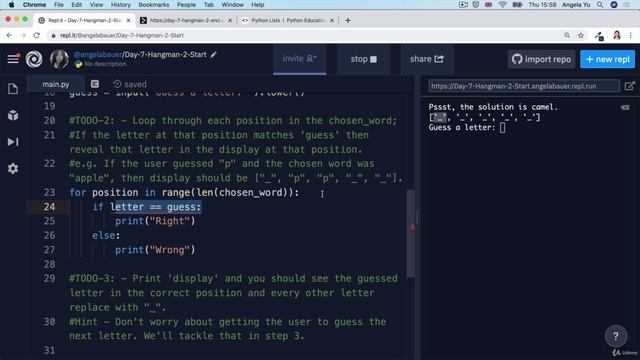
Task: Open a new browser tab
Action: pyautogui.click(x=348, y=20)
